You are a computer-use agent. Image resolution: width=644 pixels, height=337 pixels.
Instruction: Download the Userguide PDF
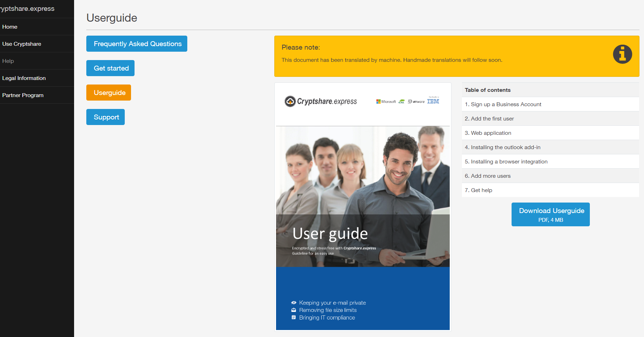click(550, 214)
